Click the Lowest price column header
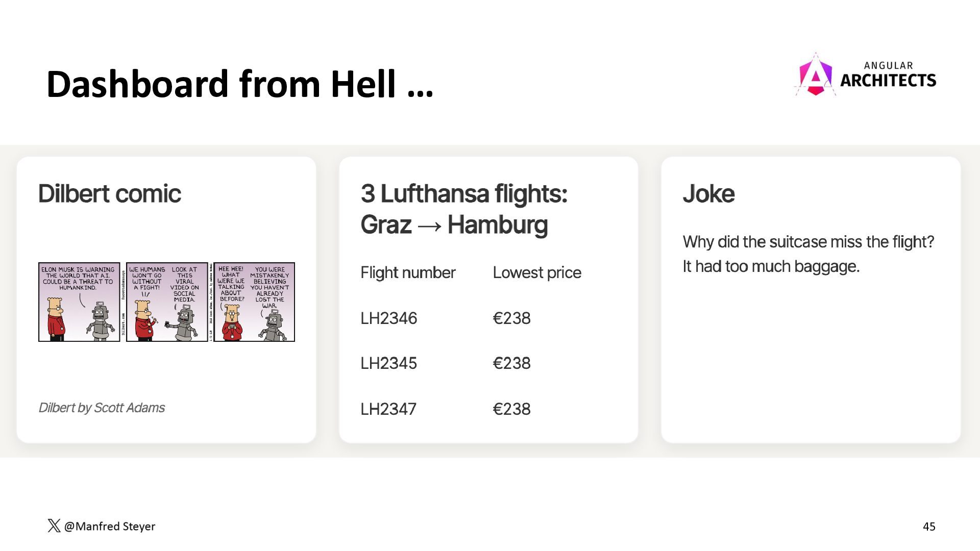Screen dimensions: 980x551 (537, 272)
